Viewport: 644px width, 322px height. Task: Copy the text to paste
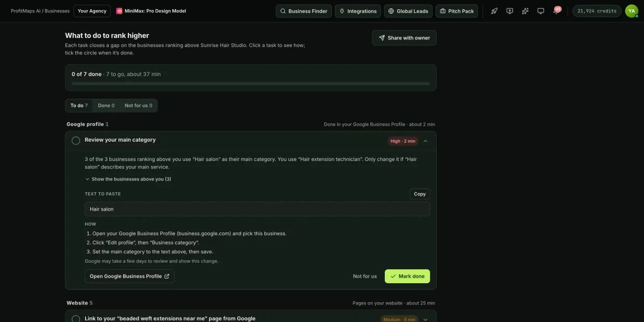click(419, 194)
